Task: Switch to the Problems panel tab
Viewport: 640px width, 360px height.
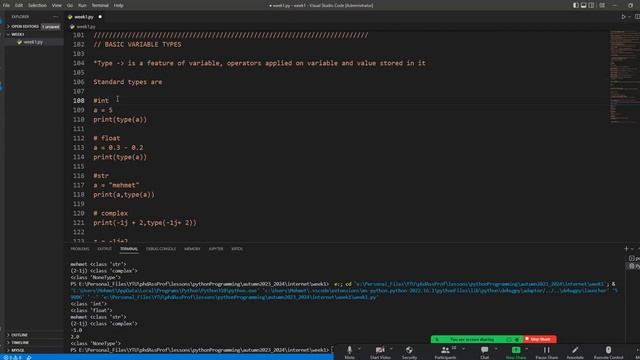Action: click(x=80, y=249)
